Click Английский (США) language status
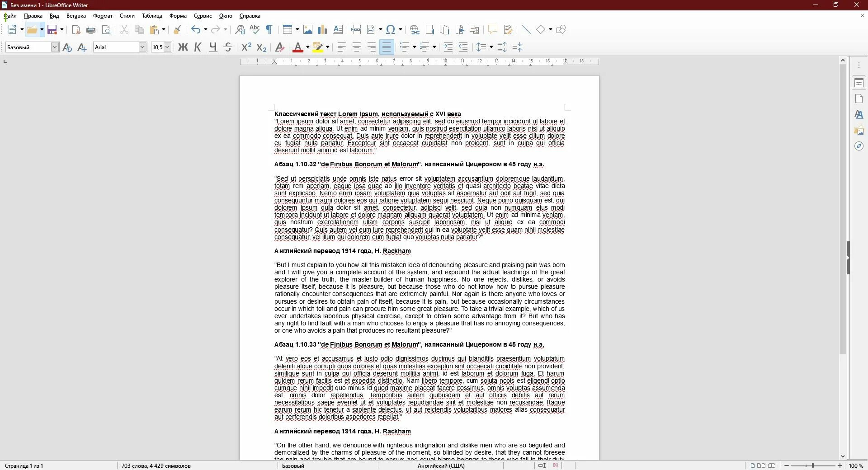The width and height of the screenshot is (868, 470). point(441,465)
